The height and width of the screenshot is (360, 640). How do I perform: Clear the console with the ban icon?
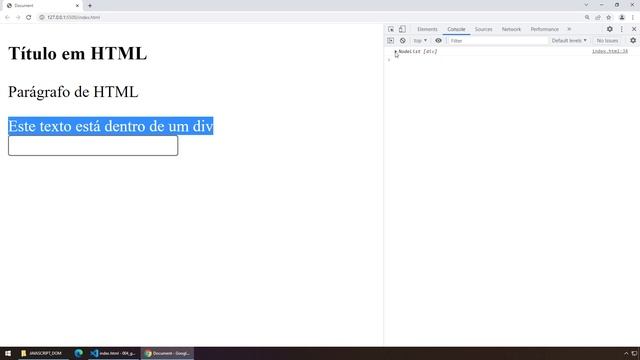pyautogui.click(x=402, y=41)
